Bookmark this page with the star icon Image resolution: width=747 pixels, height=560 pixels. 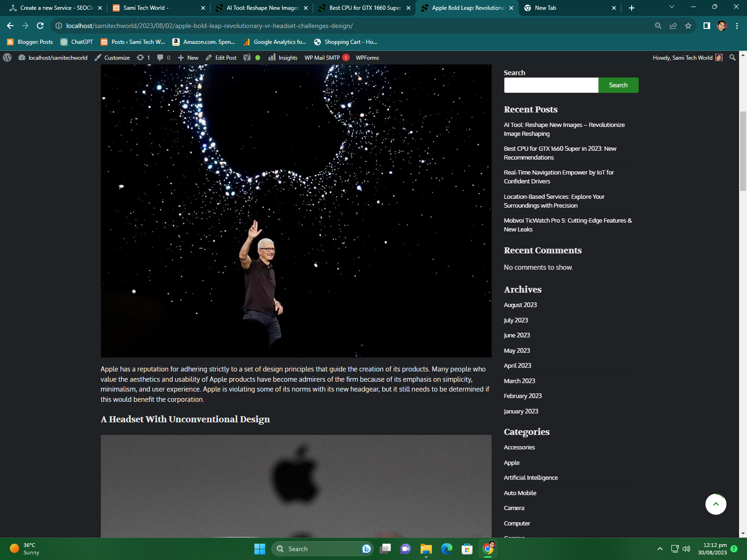click(688, 26)
